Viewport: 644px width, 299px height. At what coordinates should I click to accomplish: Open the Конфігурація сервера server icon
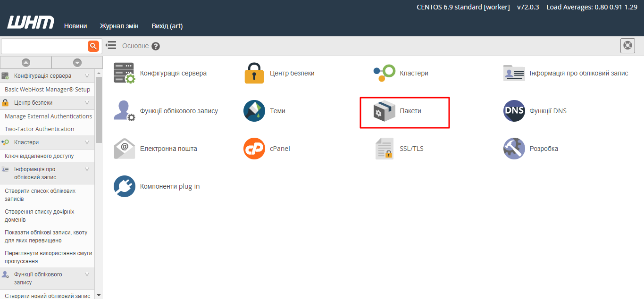124,73
